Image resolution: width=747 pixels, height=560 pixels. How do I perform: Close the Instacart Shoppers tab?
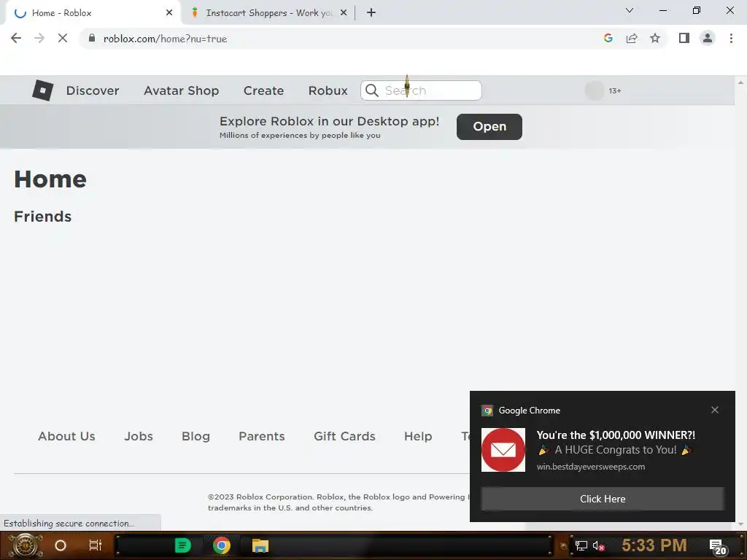[x=344, y=13]
